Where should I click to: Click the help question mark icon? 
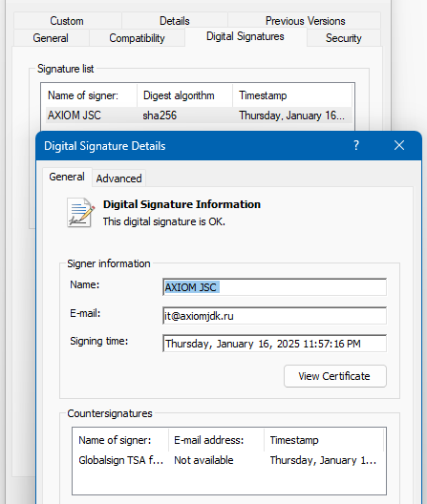356,146
